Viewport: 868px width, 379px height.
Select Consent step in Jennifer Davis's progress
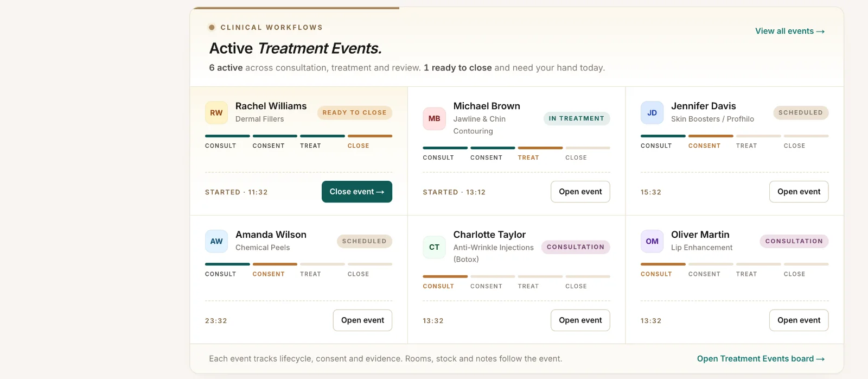click(x=711, y=142)
